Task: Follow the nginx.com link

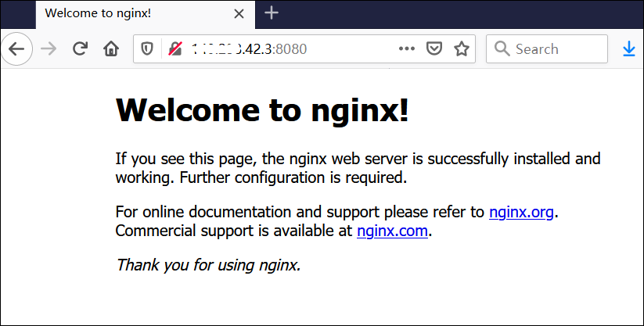Action: tap(392, 231)
